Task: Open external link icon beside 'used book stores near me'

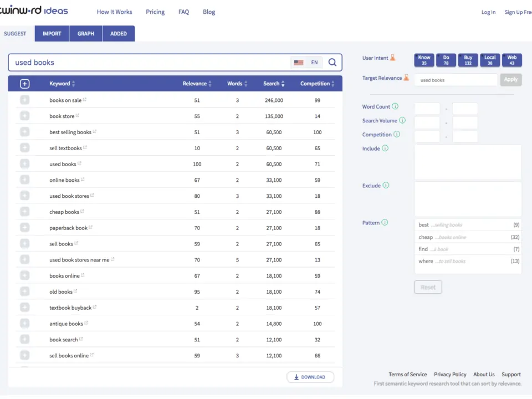Action: pos(112,259)
